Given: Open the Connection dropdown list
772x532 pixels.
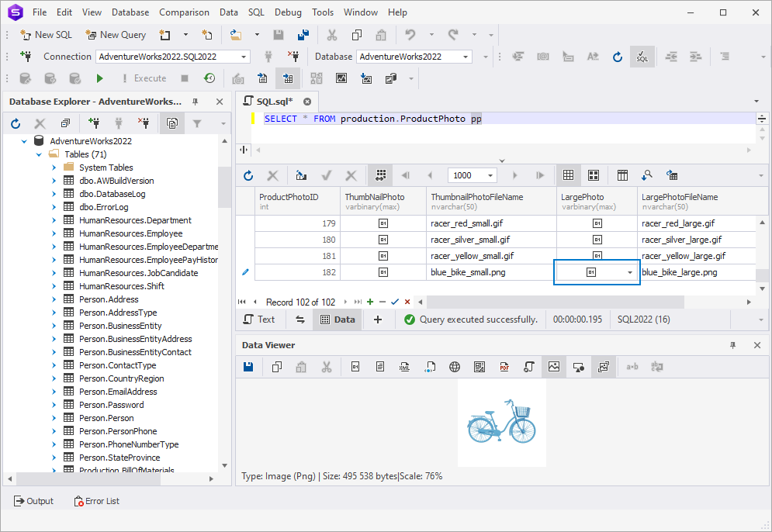Looking at the screenshot, I should pyautogui.click(x=244, y=57).
